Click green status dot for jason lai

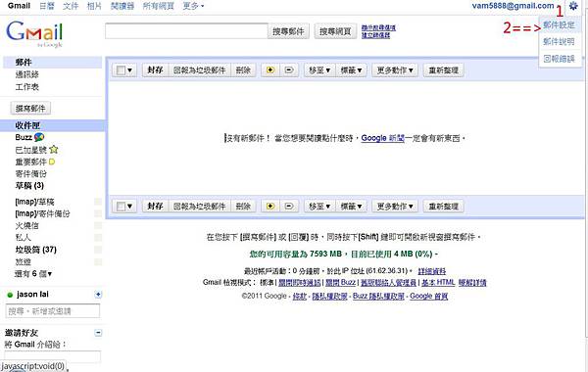point(10,296)
